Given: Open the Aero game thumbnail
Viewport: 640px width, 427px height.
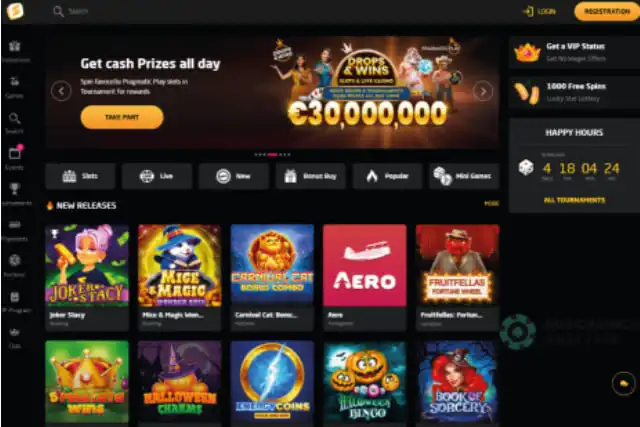Looking at the screenshot, I should pyautogui.click(x=364, y=265).
